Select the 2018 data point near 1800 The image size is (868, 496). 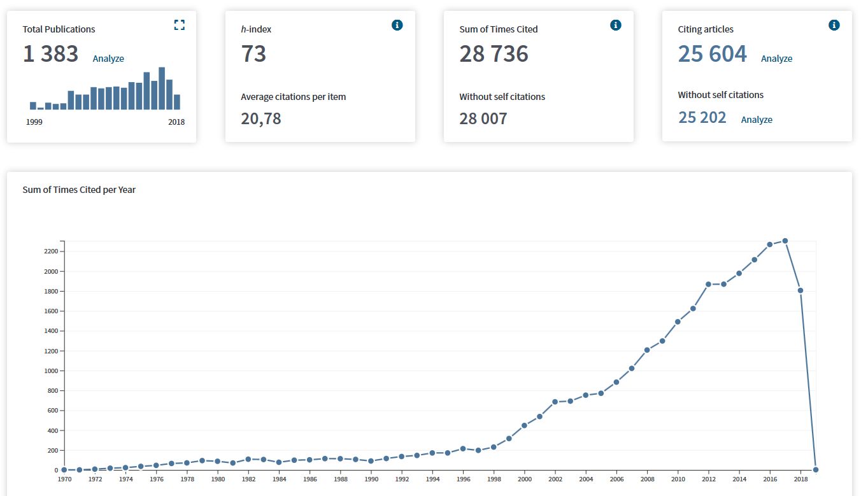(800, 290)
